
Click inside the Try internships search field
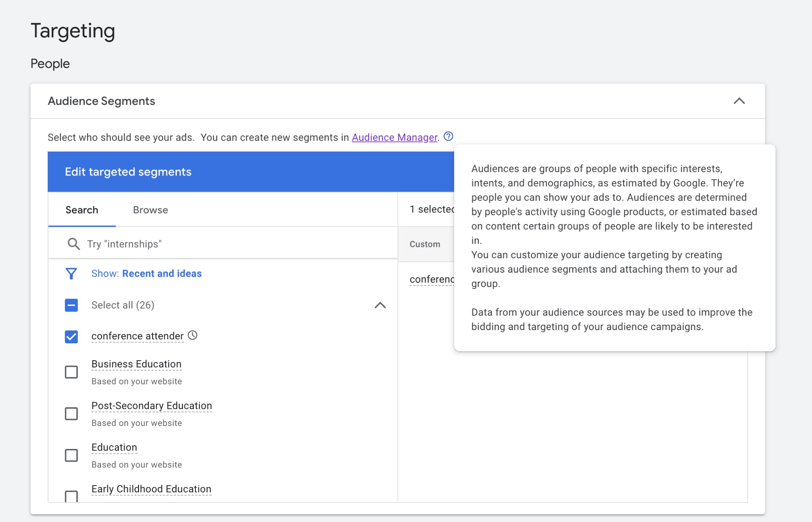click(x=160, y=243)
